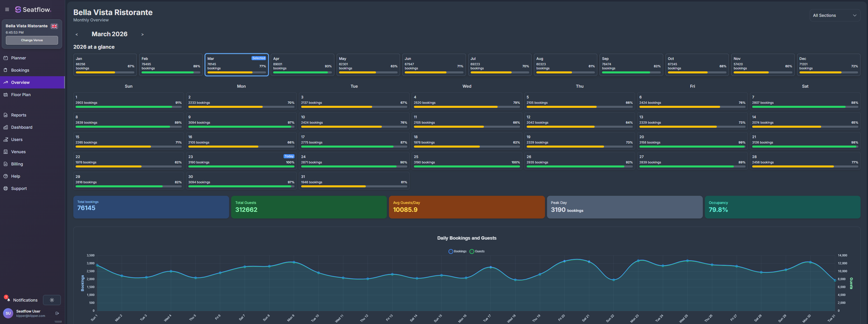
Task: Click the logout icon beside Seatflow User
Action: point(57,313)
